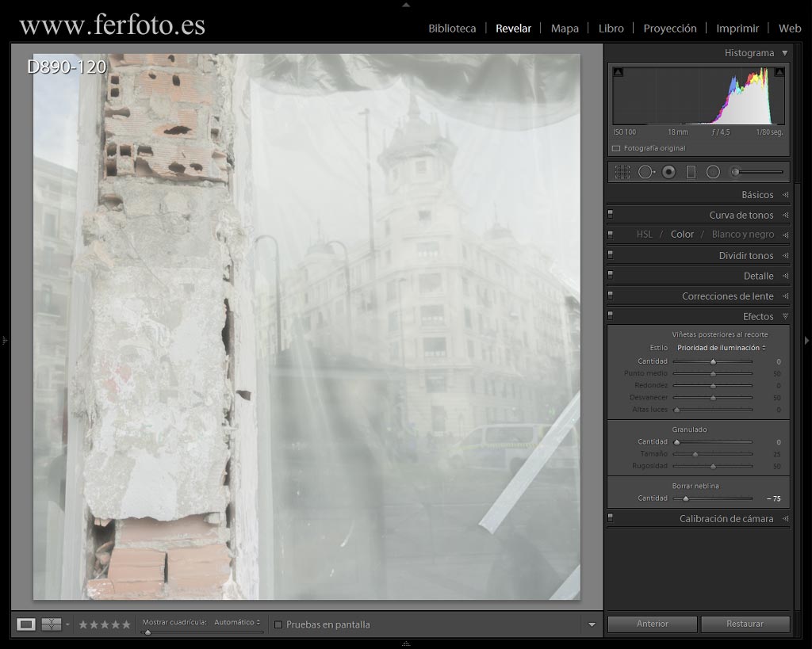
Task: Hide the right panel group arrow
Action: 806,341
